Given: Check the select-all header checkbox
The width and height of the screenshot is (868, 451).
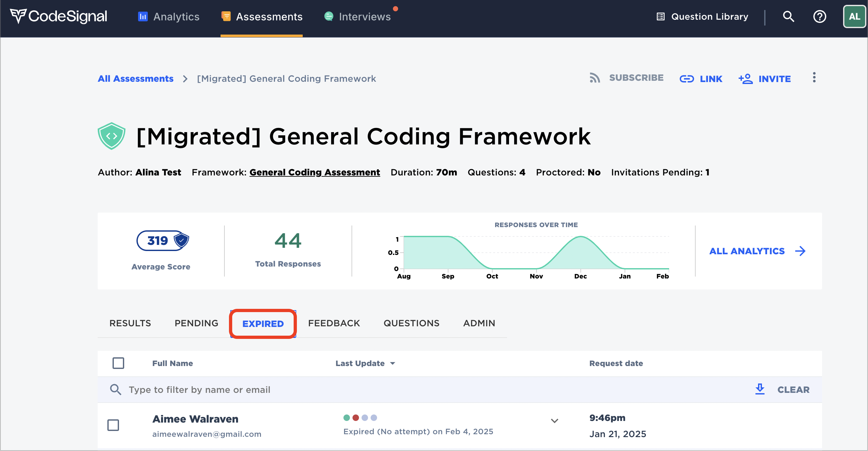Looking at the screenshot, I should (118, 363).
